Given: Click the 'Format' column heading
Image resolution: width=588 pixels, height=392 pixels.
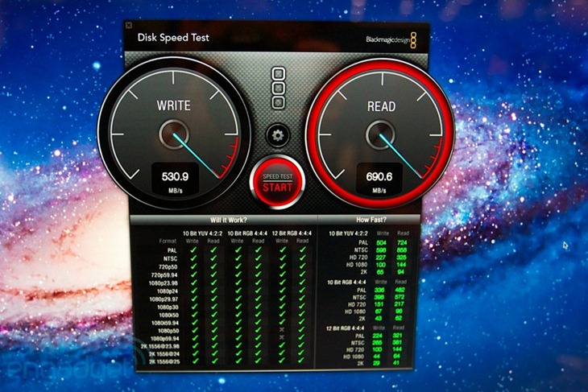Looking at the screenshot, I should [x=168, y=241].
